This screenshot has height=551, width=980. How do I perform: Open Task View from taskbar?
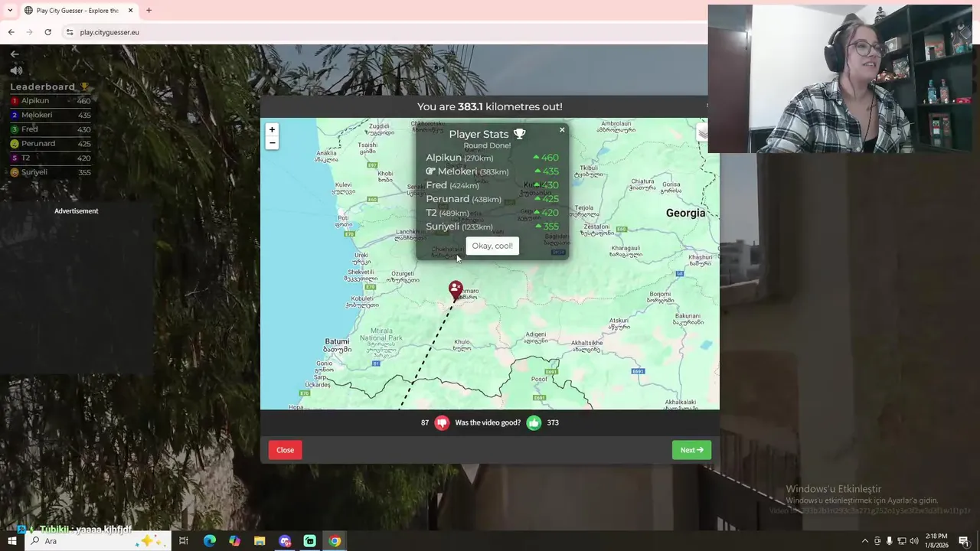point(184,541)
